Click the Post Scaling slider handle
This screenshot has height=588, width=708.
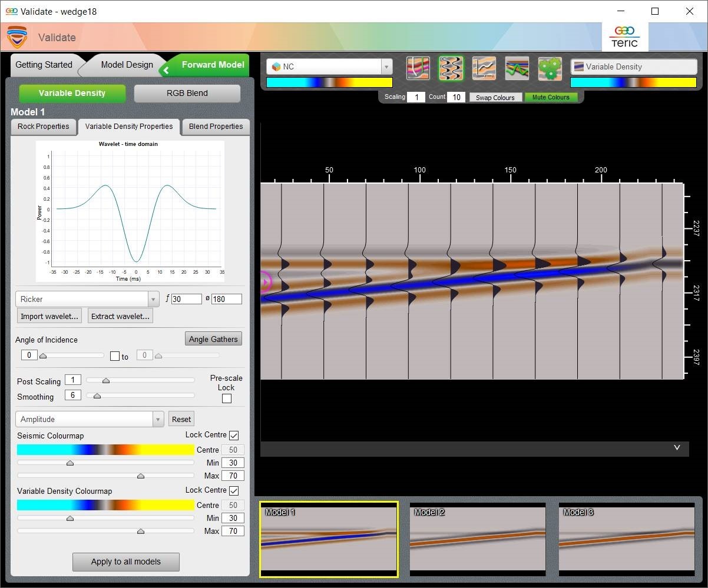(x=106, y=381)
